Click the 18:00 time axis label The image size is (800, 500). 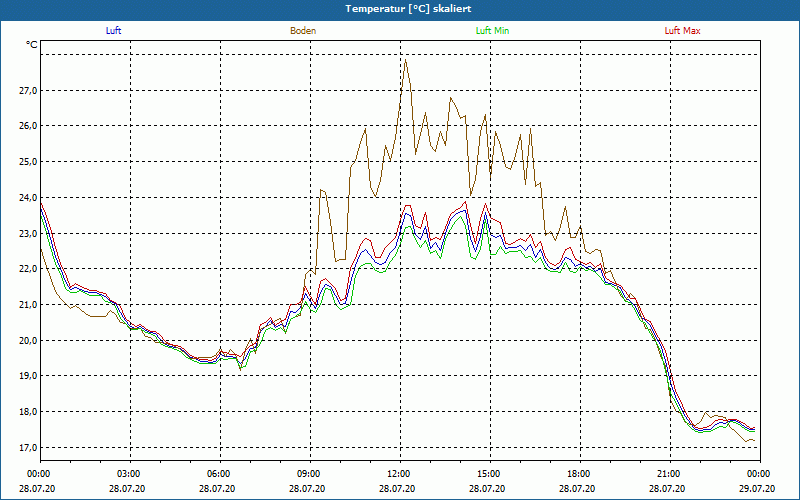579,474
